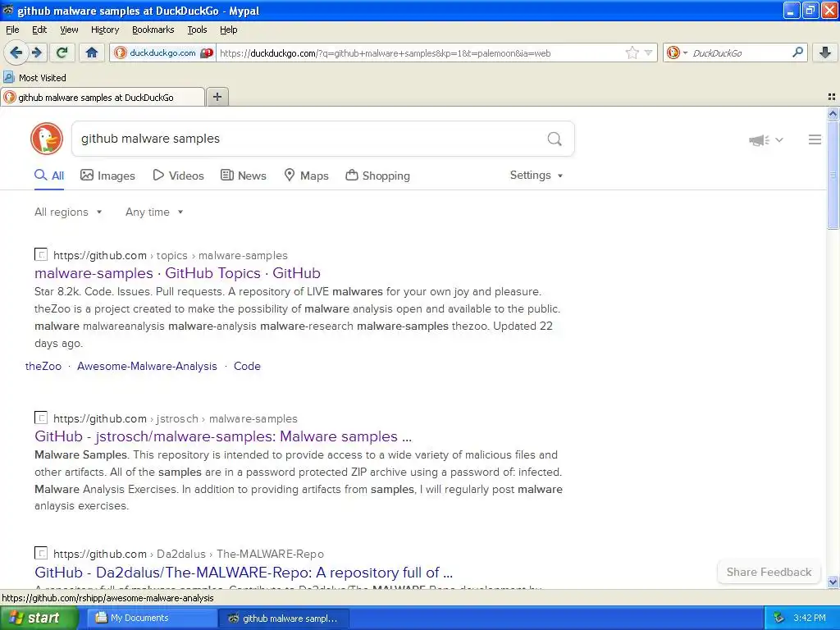Click the Mypal taskbar button
840x630 pixels.
coord(283,619)
